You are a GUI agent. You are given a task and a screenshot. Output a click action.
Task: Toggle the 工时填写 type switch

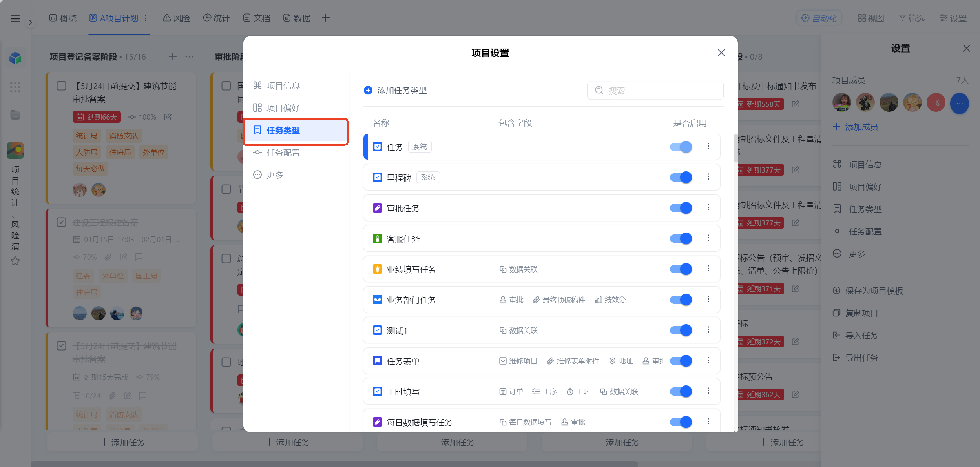[681, 391]
